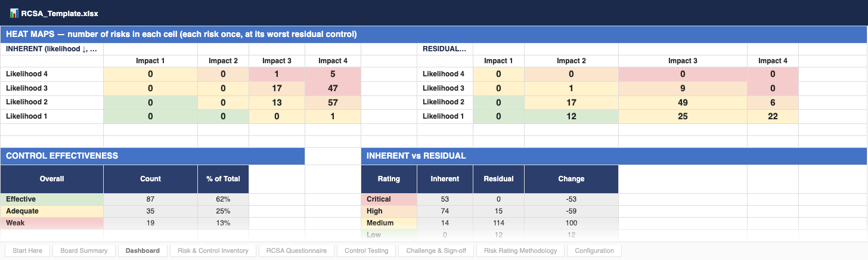Click the residual cell showing 6
Screen dimensions: 868x260
(x=773, y=103)
